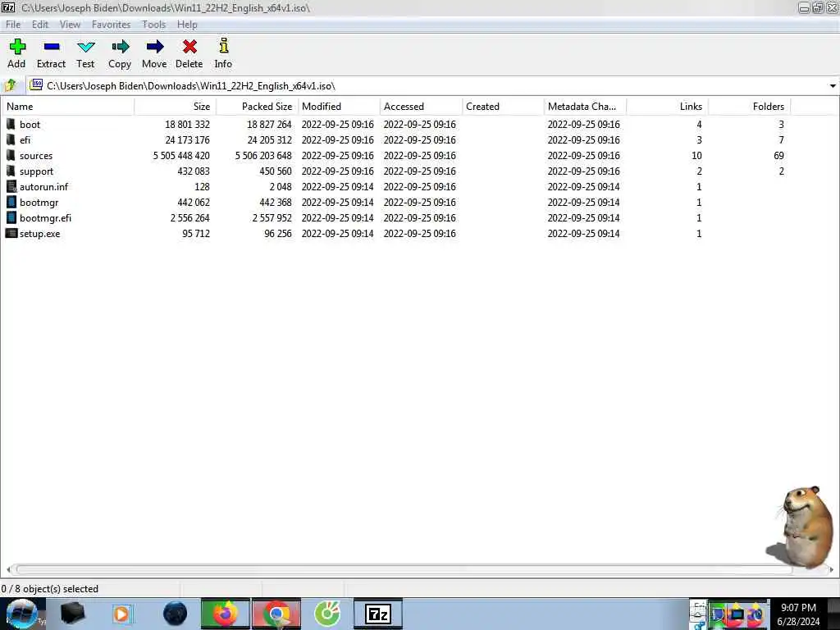This screenshot has height=630, width=840.
Task: Click autorun.inf packed size 2 048
Action: pyautogui.click(x=281, y=187)
